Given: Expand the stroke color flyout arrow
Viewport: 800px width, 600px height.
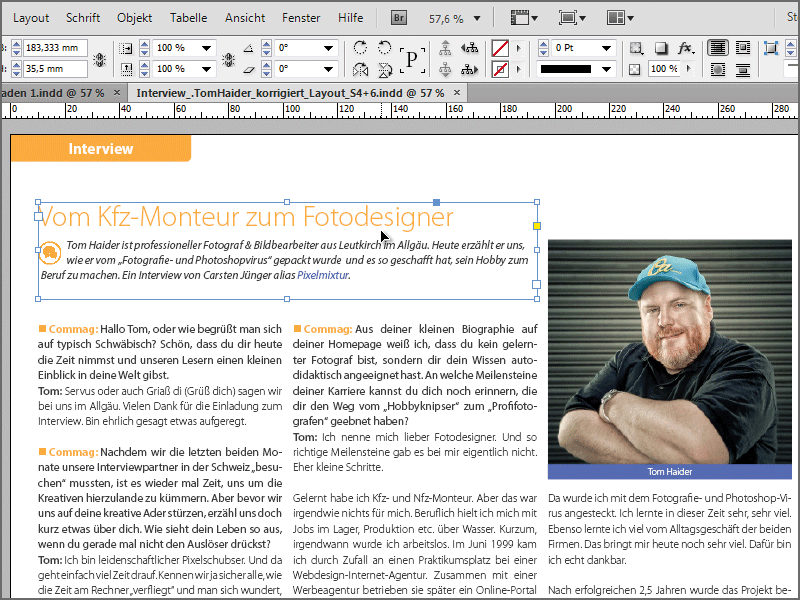Looking at the screenshot, I should (519, 69).
